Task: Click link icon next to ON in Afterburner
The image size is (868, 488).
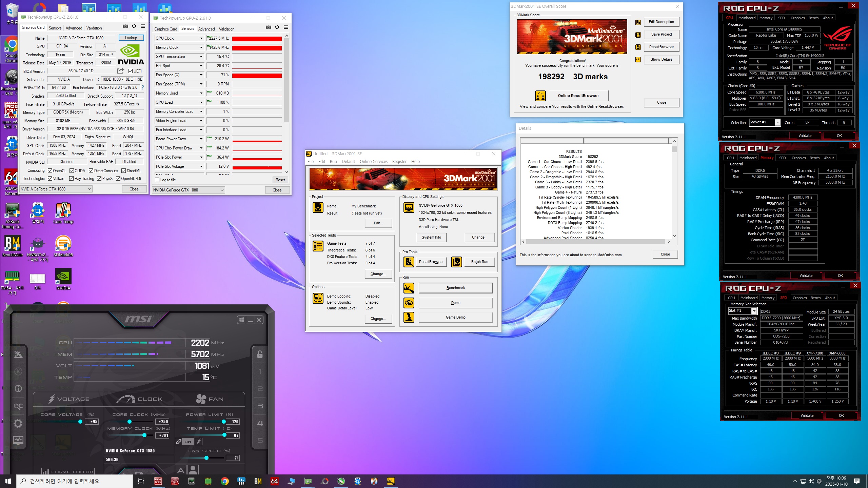Action: pyautogui.click(x=179, y=442)
